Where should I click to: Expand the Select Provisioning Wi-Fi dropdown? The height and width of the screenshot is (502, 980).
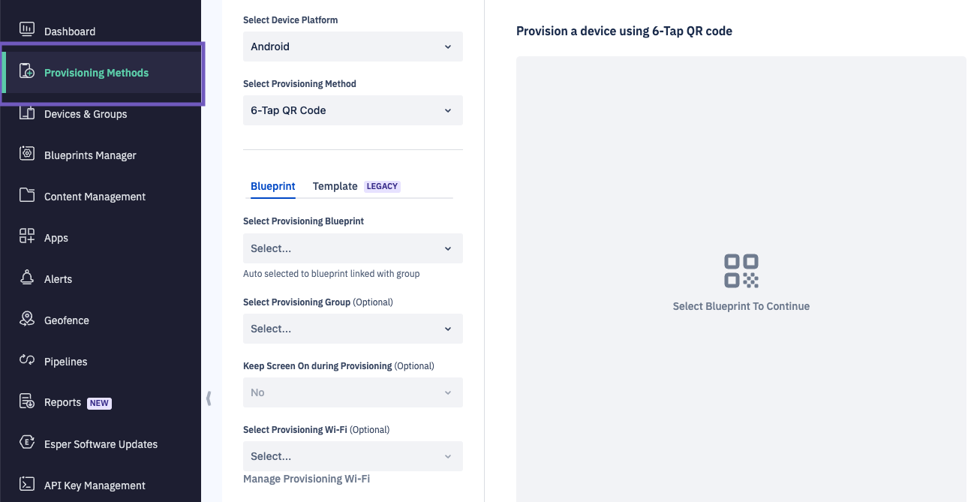click(x=352, y=455)
